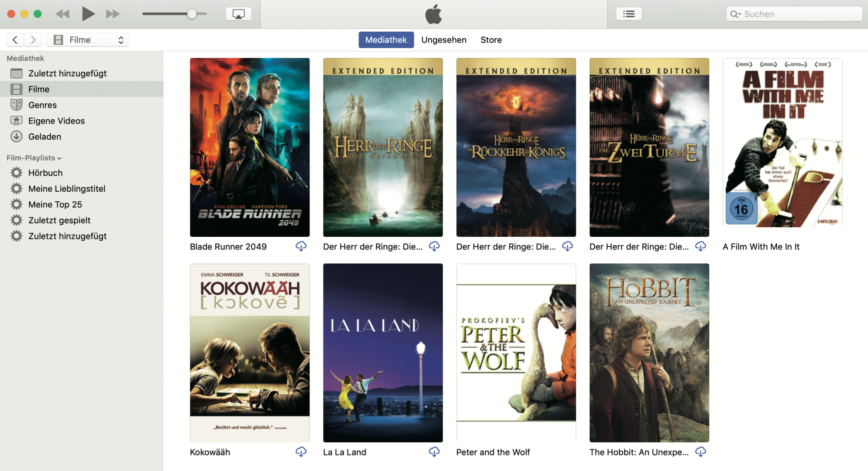Open the Meine Top 25 playlist
This screenshot has height=471, width=868.
tap(55, 204)
